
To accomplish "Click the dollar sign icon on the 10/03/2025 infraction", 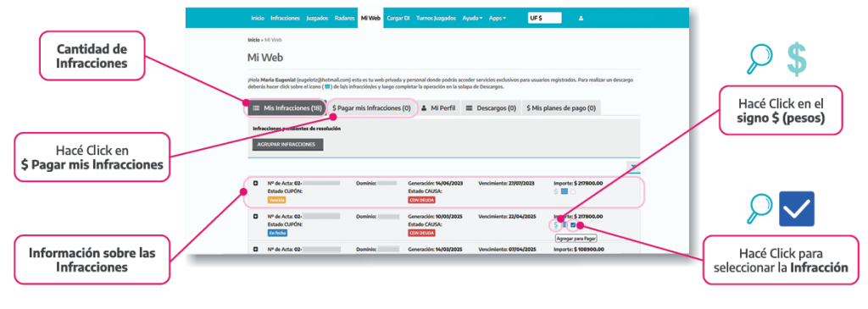I will click(x=556, y=225).
